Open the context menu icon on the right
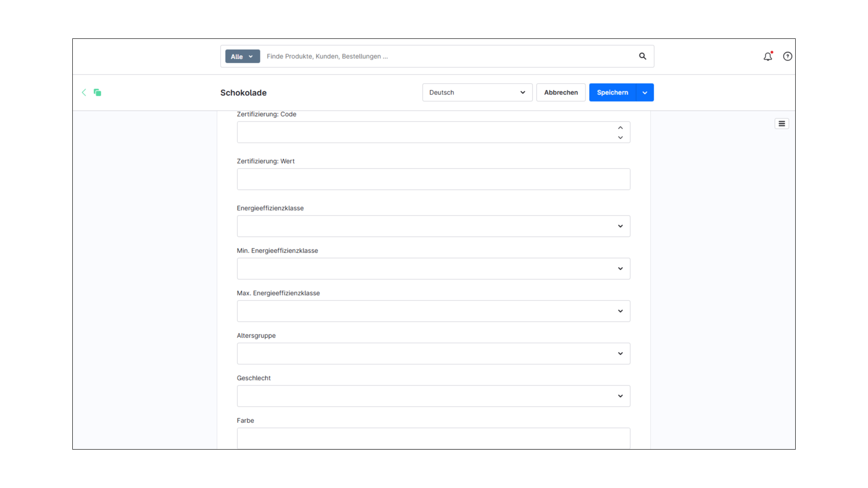The width and height of the screenshot is (868, 488). click(x=782, y=123)
